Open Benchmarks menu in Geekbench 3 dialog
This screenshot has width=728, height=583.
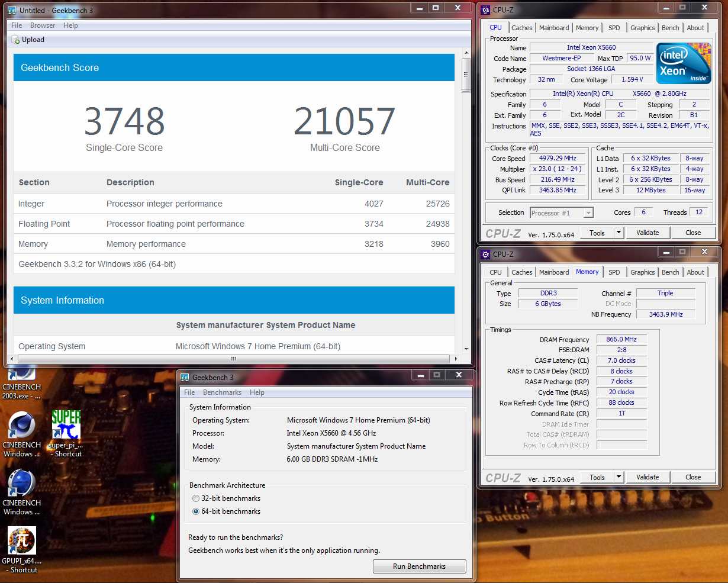pyautogui.click(x=222, y=392)
